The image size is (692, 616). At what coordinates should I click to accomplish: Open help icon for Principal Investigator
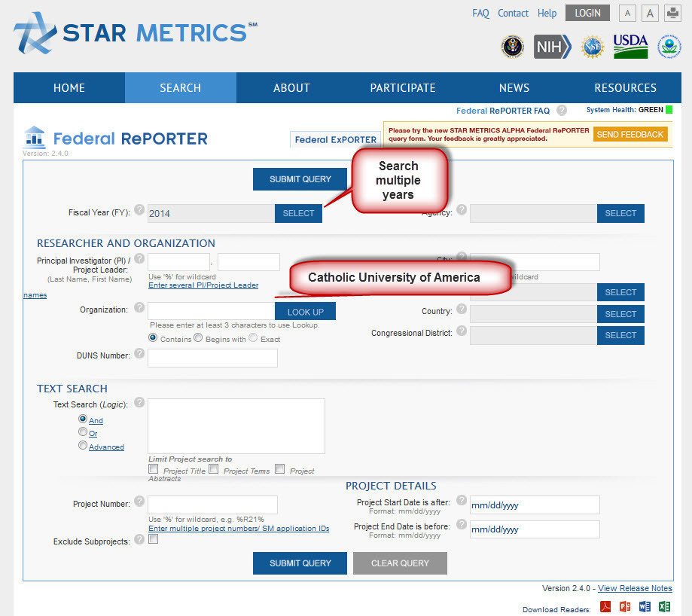coord(139,258)
